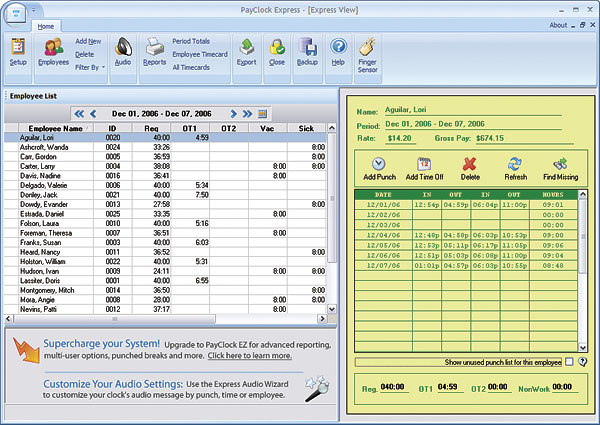The height and width of the screenshot is (425, 600).
Task: Select All Timecards report
Action: coord(191,67)
